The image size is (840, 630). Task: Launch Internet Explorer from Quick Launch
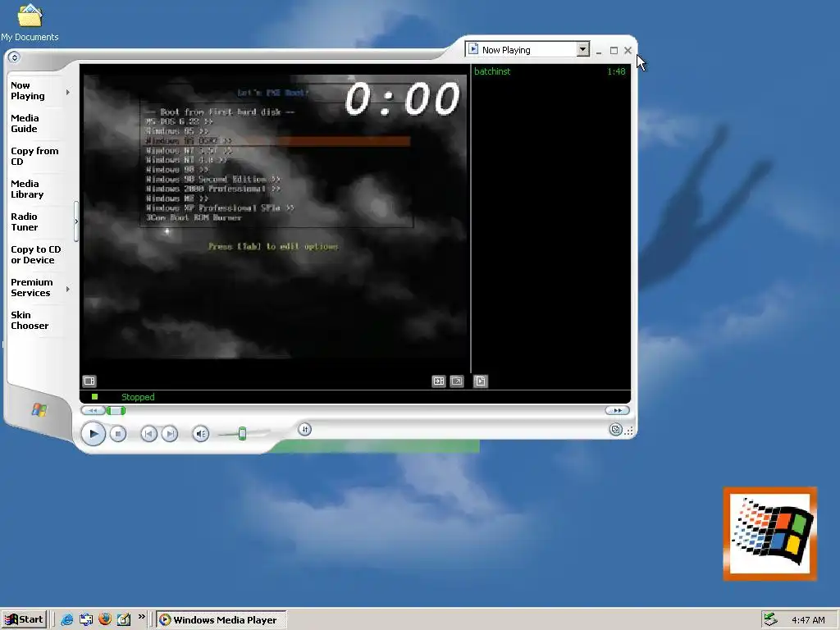[67, 620]
